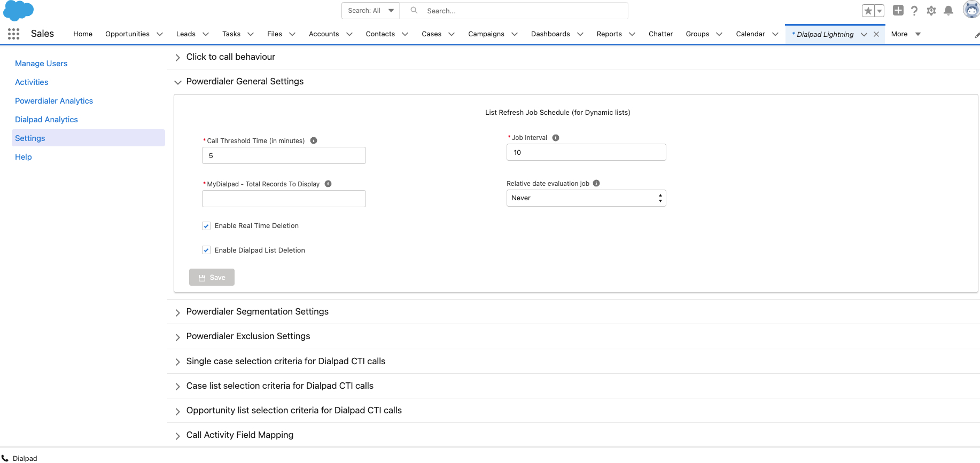Go to the Home tab

point(83,34)
